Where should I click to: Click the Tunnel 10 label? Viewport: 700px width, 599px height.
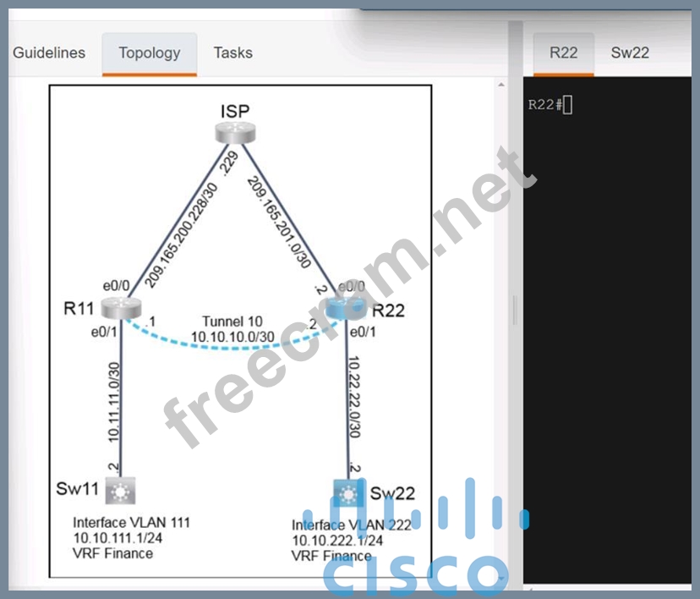pos(227,322)
